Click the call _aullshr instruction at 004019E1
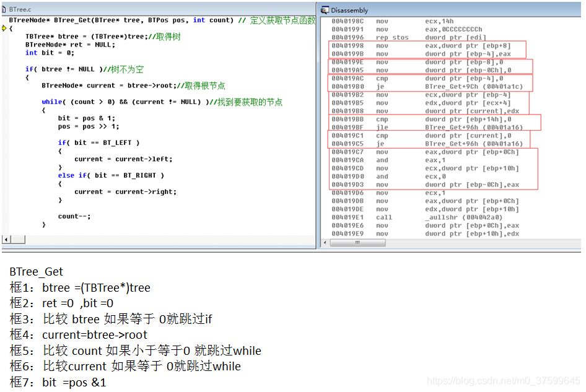Screen dimensions: 586x392 coord(417,217)
